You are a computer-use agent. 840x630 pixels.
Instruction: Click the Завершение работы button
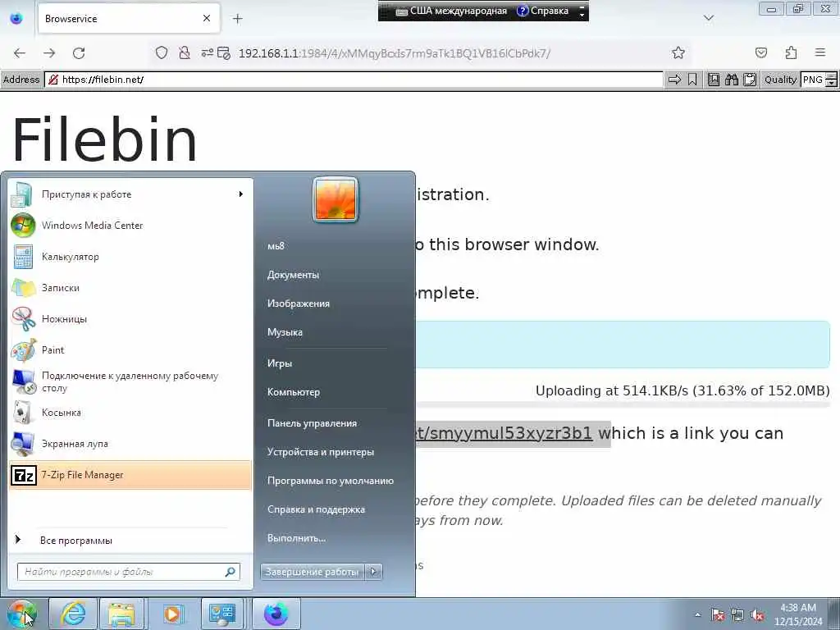pyautogui.click(x=313, y=572)
